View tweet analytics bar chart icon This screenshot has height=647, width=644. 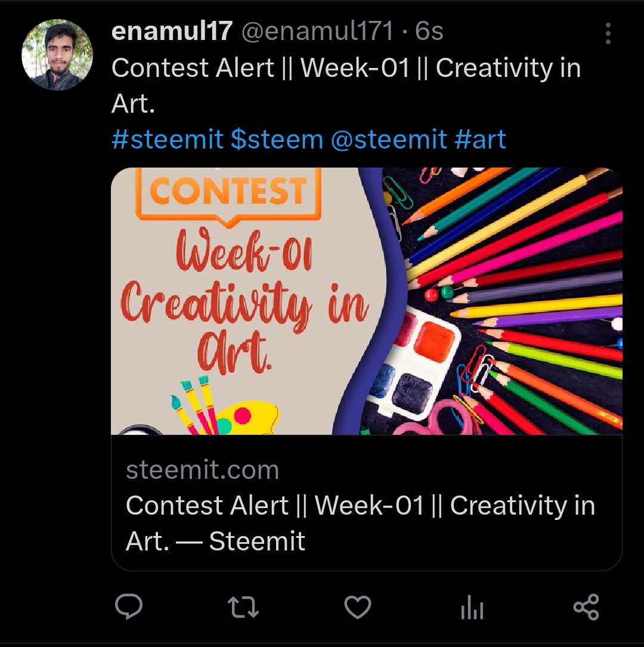[472, 607]
